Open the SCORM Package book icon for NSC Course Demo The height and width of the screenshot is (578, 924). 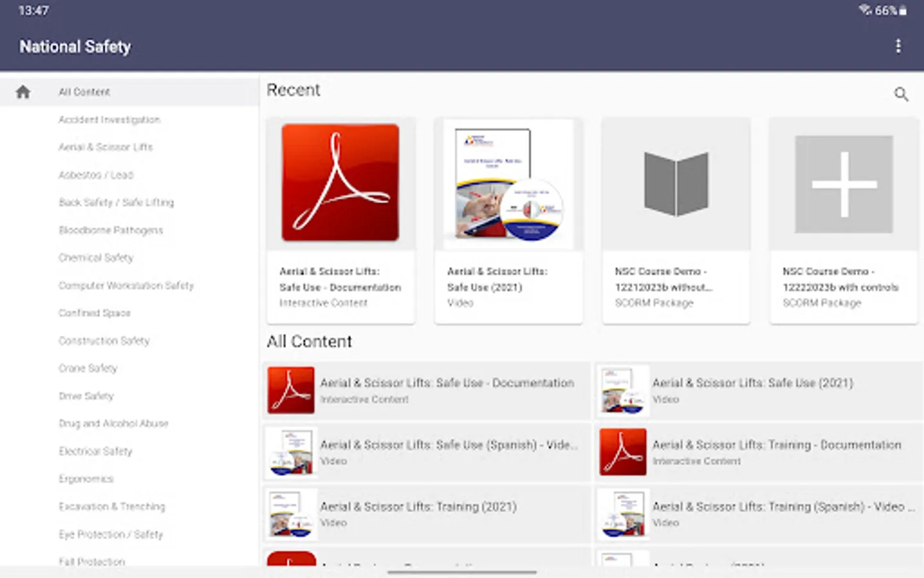(x=676, y=183)
